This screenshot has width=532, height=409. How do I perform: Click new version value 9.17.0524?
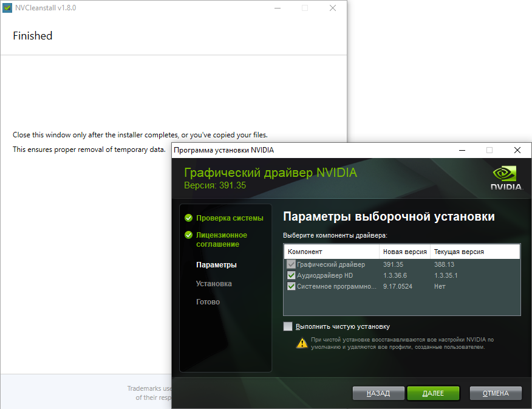pos(398,286)
